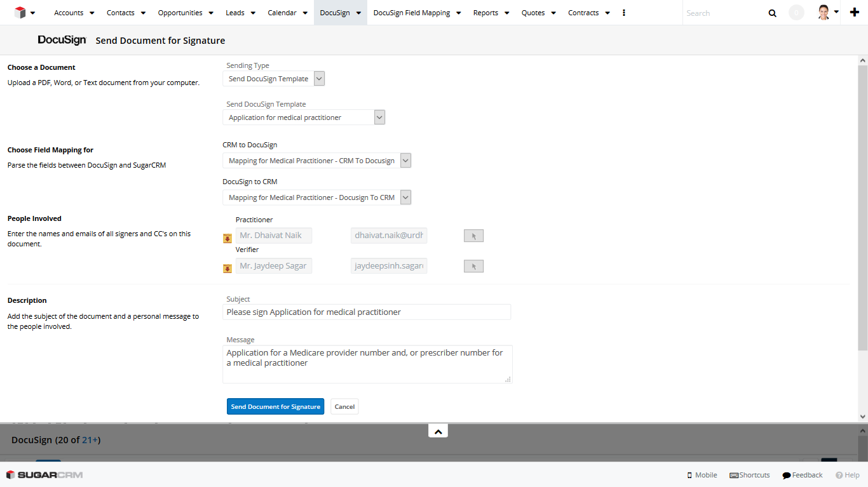Open the DocuSign Field Mapping module
The image size is (868, 487).
412,13
